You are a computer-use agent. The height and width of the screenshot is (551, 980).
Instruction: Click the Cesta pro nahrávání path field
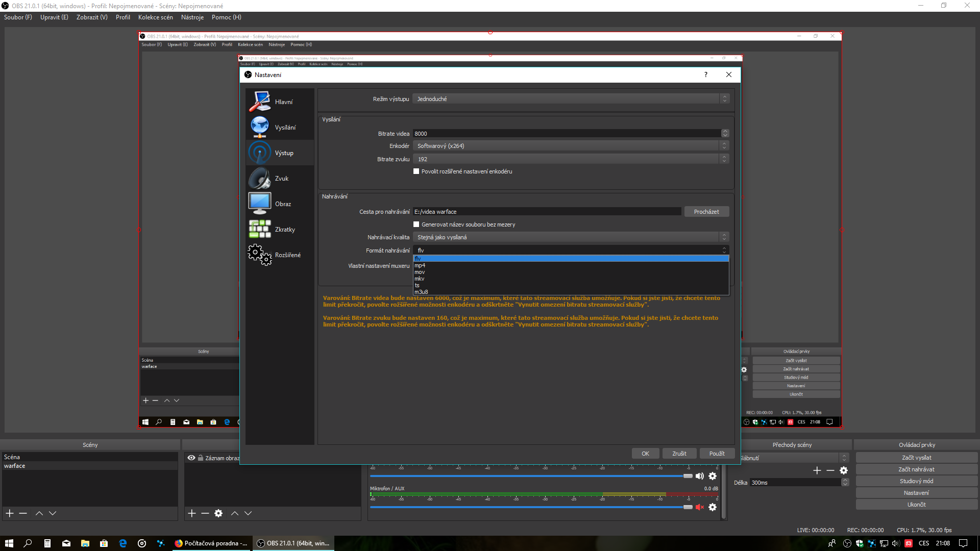coord(546,212)
